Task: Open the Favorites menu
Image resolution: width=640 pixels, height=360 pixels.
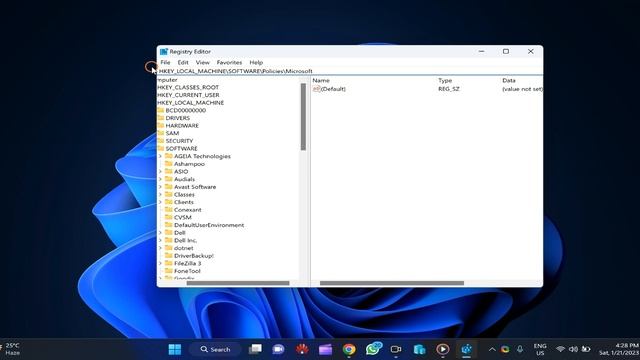Action: (229, 62)
